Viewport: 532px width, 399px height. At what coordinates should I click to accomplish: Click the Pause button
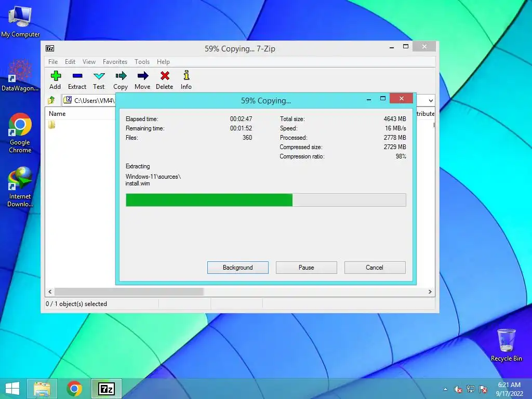point(307,268)
